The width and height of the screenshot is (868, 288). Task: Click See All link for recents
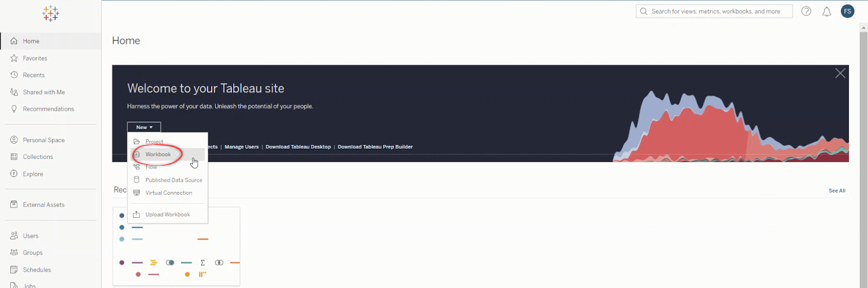coord(837,191)
